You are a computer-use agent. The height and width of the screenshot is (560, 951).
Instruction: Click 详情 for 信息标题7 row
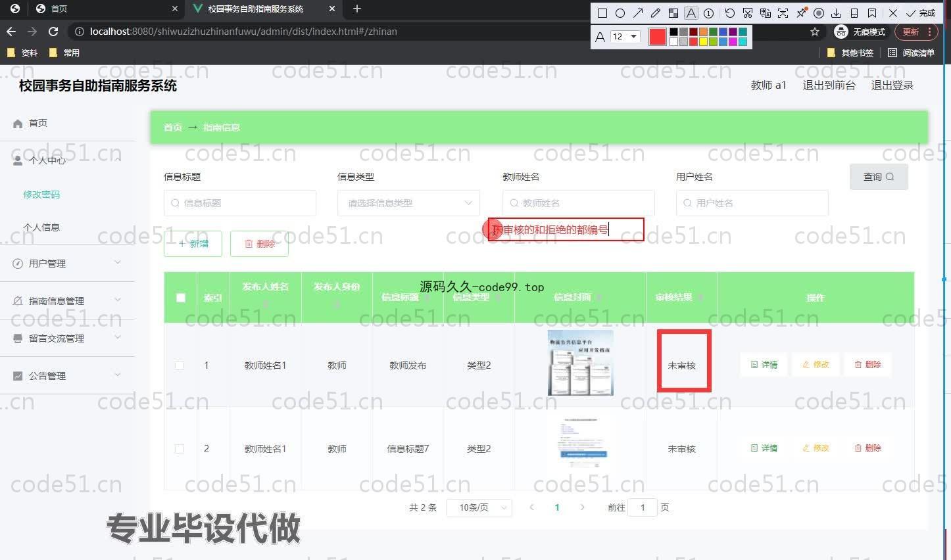tap(764, 448)
